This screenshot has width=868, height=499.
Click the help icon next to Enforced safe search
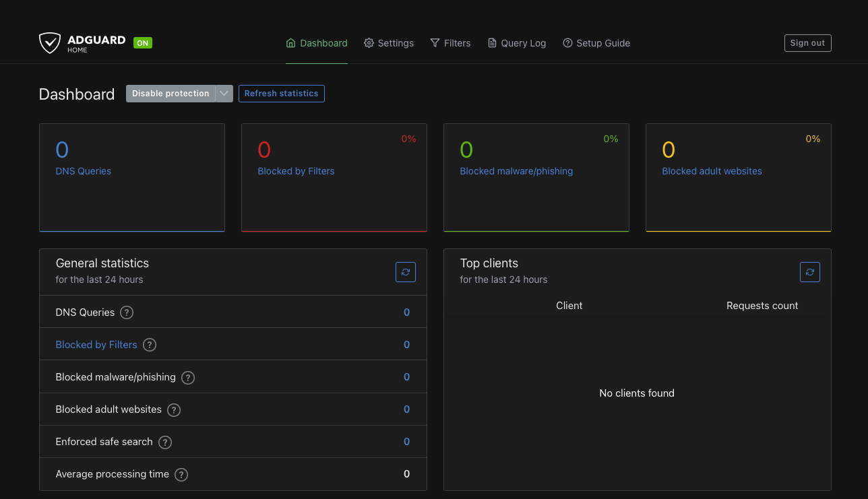(164, 442)
